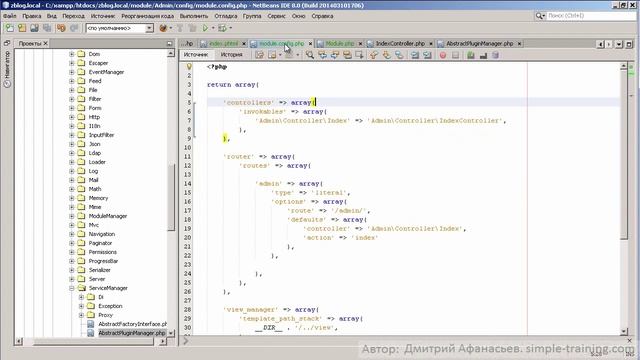Click the Previous Bookmark icon
Image resolution: width=640 pixels, height=360 pixels.
pyautogui.click(x=374, y=55)
